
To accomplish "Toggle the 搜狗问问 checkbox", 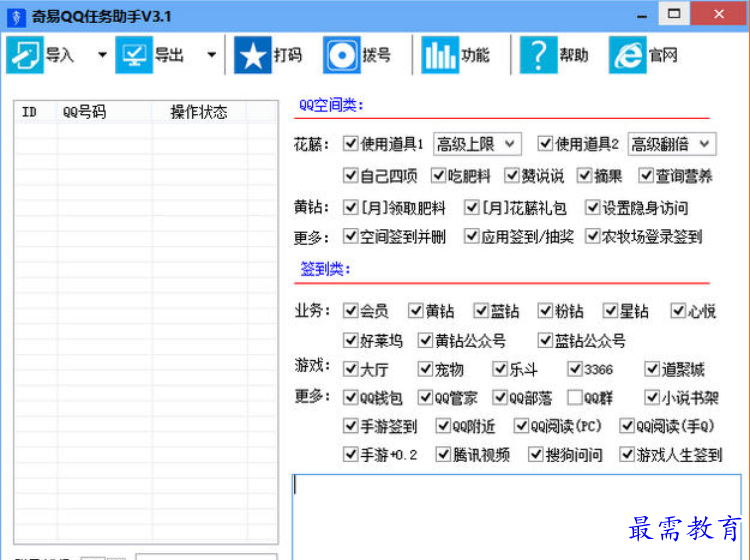I will [535, 454].
